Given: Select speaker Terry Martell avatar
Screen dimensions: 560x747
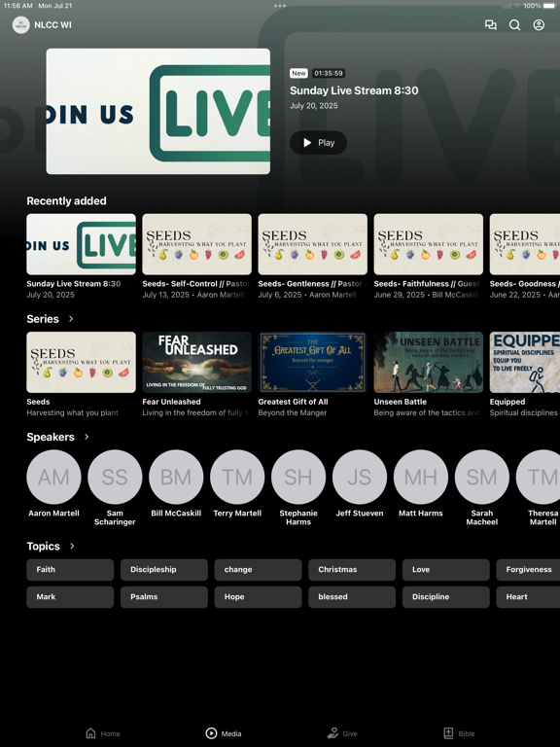Looking at the screenshot, I should 237,477.
